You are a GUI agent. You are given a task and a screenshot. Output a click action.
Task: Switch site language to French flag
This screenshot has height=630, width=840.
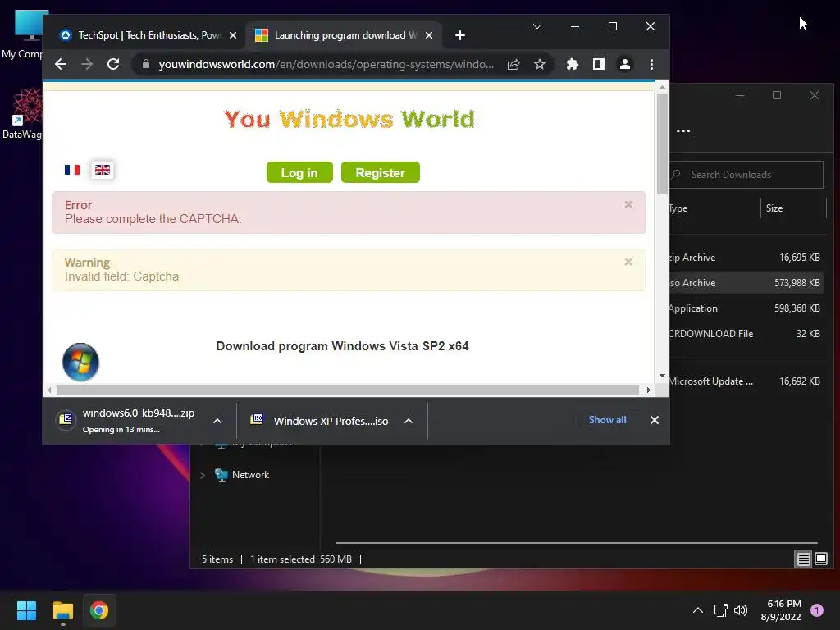point(72,170)
